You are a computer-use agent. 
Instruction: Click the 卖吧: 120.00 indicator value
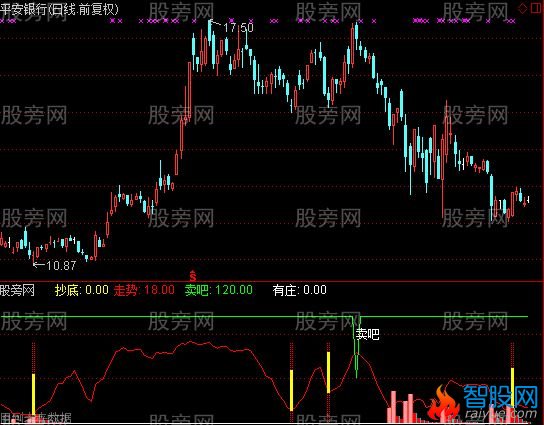point(219,290)
